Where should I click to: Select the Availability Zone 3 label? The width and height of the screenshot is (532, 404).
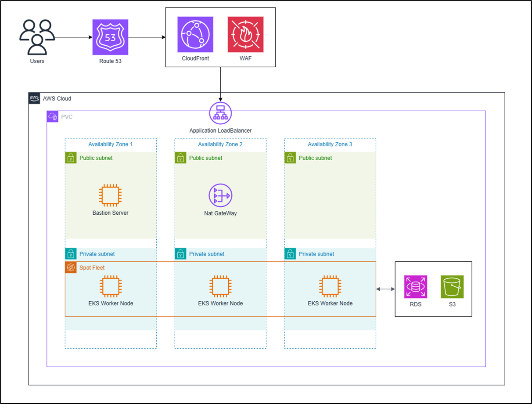click(330, 144)
